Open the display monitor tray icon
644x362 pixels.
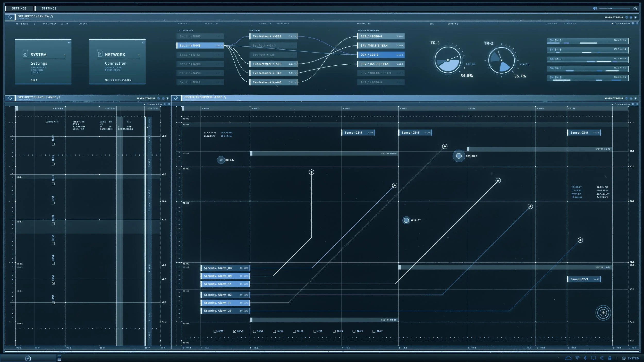pos(594,358)
